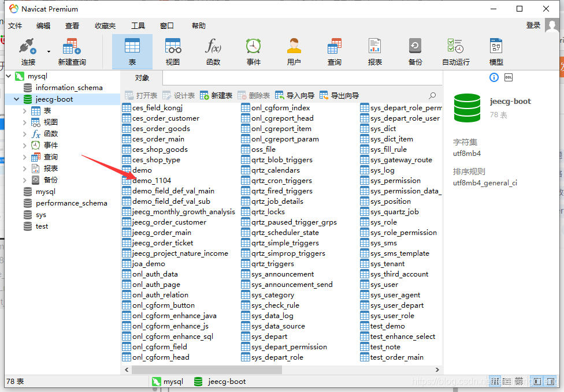
Task: Open the 文件 menu
Action: (15, 26)
